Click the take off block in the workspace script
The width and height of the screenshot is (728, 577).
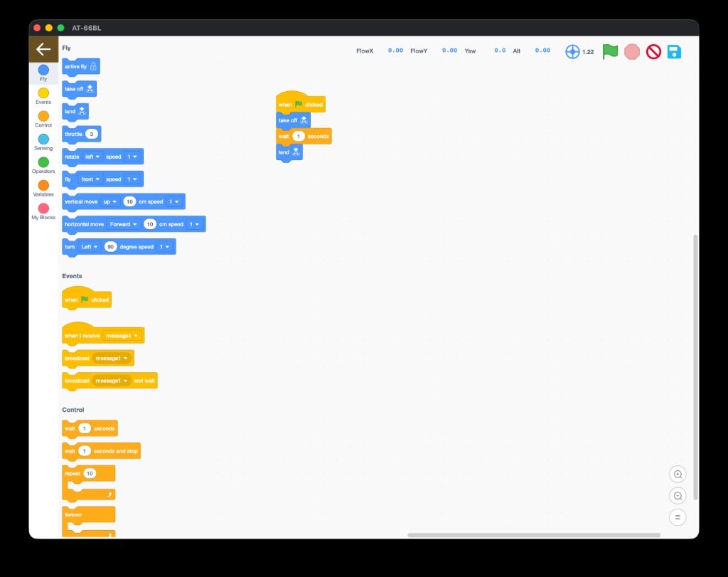(293, 120)
